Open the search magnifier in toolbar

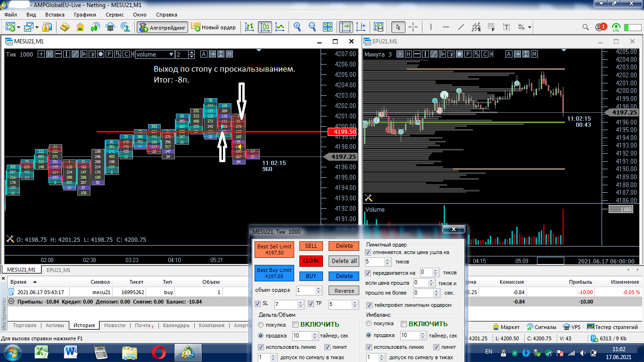[586, 27]
